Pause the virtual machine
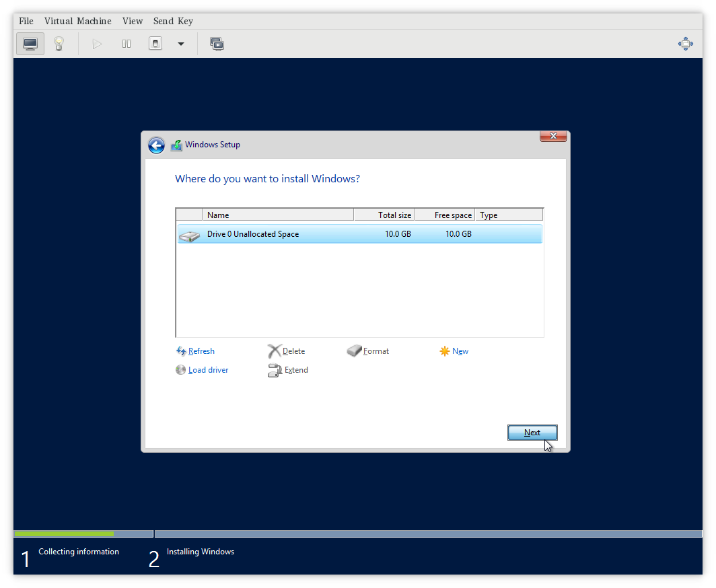This screenshot has height=588, width=716. click(126, 43)
